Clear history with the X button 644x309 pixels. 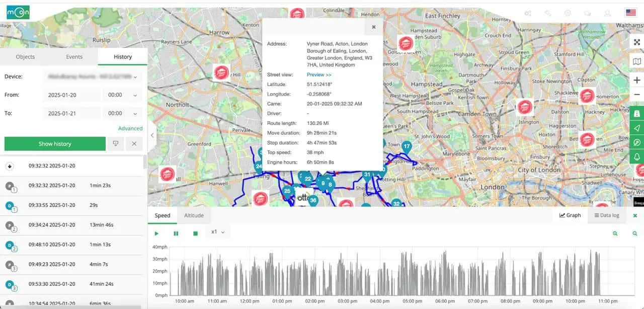click(x=134, y=144)
